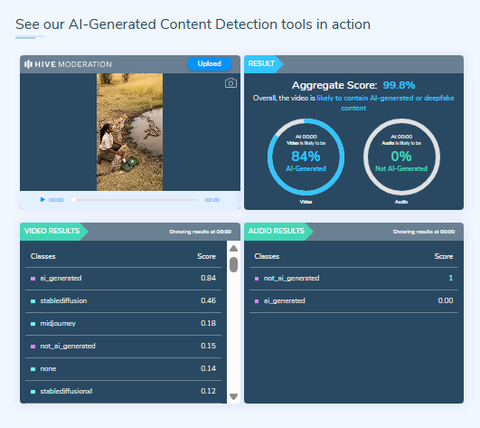The height and width of the screenshot is (428, 480).
Task: Click the 84% AI-Generated video circle
Action: coord(306,157)
